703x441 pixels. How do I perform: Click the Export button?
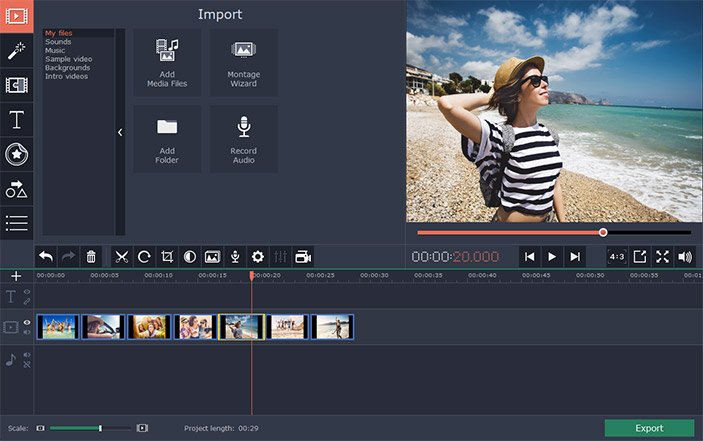click(x=649, y=428)
